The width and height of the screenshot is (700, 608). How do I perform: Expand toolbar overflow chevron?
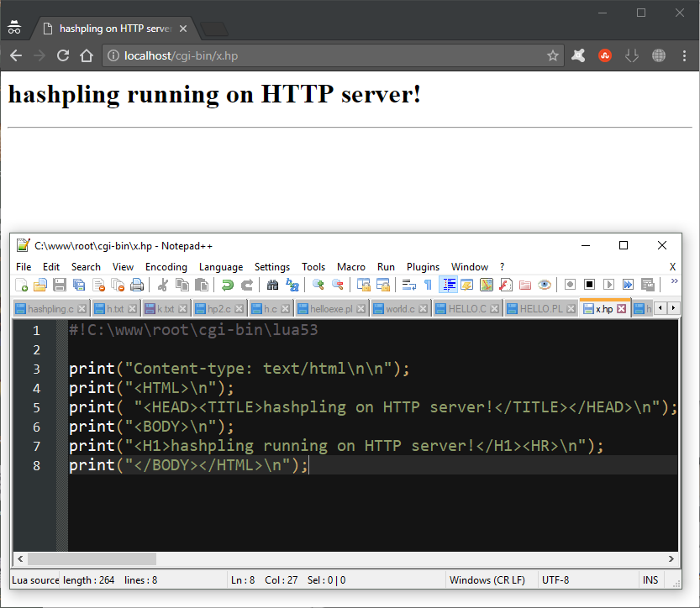tap(675, 281)
